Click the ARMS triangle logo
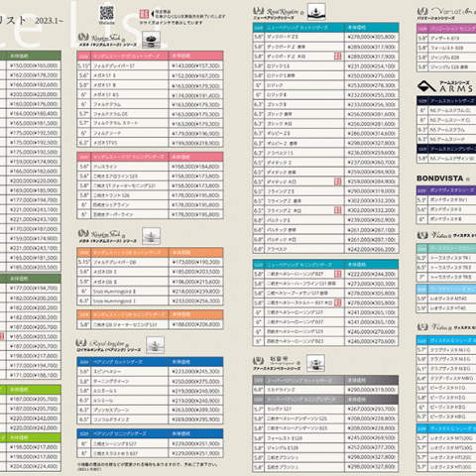The image size is (476, 476). [x=426, y=86]
